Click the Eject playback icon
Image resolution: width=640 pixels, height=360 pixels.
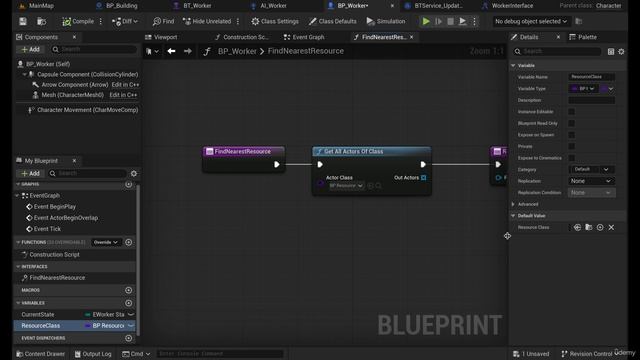pos(462,21)
